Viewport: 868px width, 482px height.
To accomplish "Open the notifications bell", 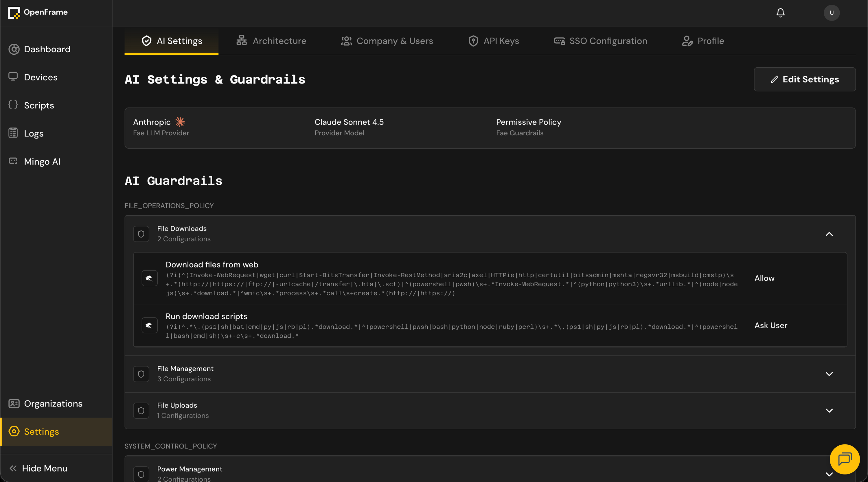I will click(780, 13).
